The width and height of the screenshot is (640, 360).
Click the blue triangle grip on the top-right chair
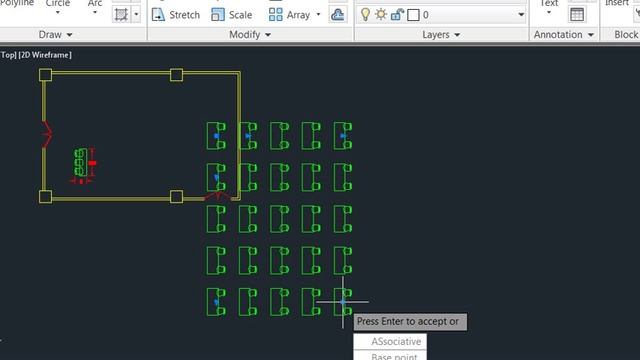tap(343, 136)
